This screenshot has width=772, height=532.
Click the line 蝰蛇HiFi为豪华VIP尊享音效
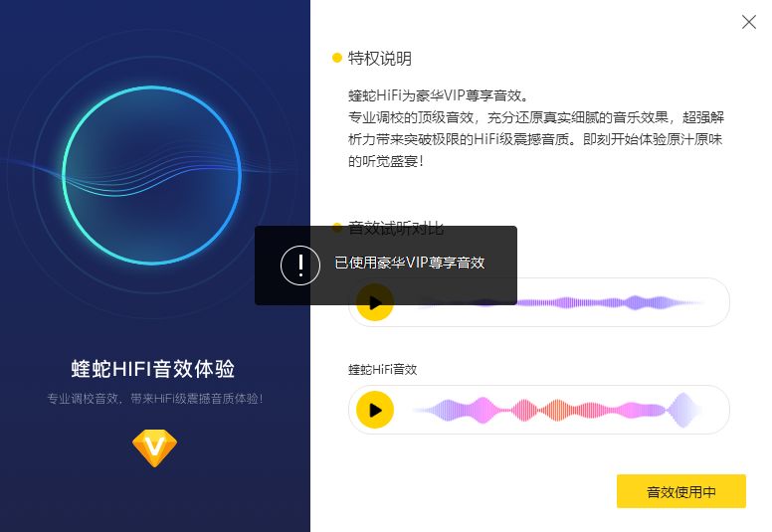coord(438,95)
